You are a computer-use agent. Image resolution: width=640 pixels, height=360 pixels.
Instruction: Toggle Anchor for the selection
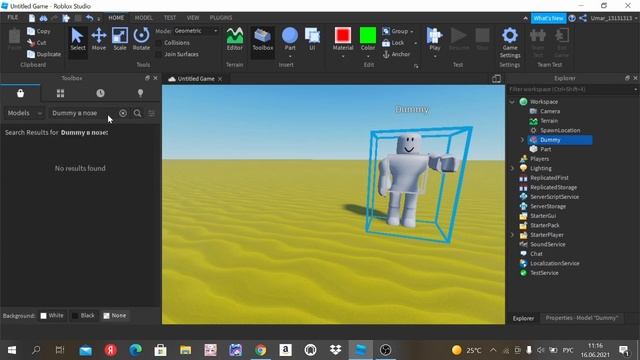396,54
